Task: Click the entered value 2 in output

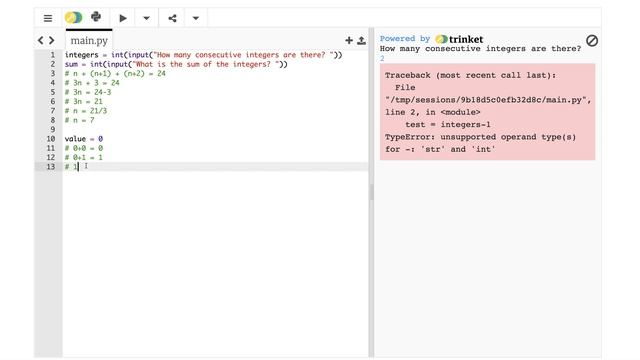Action: (382, 58)
